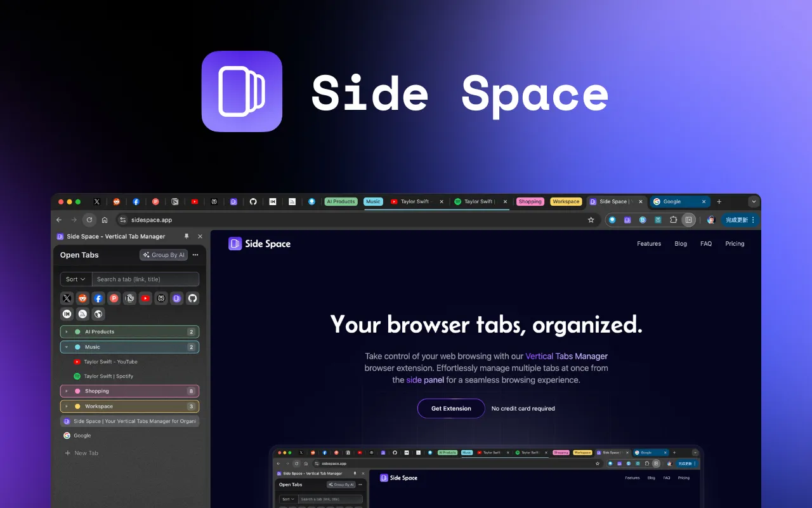Click the Workspace tab group label in tab strip

565,201
